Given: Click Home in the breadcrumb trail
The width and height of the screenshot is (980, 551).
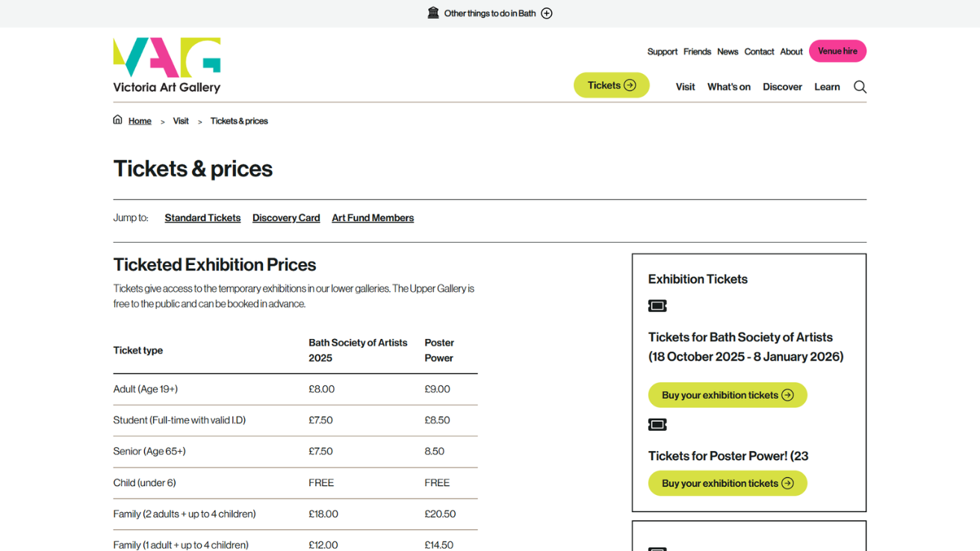Looking at the screenshot, I should (x=140, y=120).
